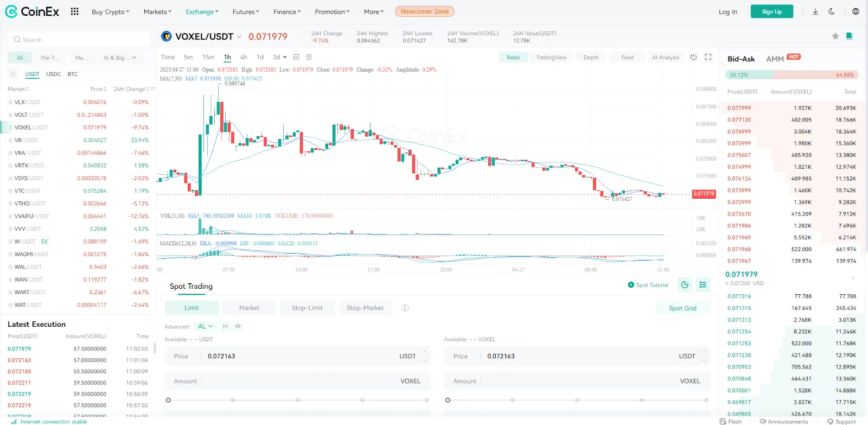
Task: Open the AI Analysis chart tab
Action: (665, 57)
